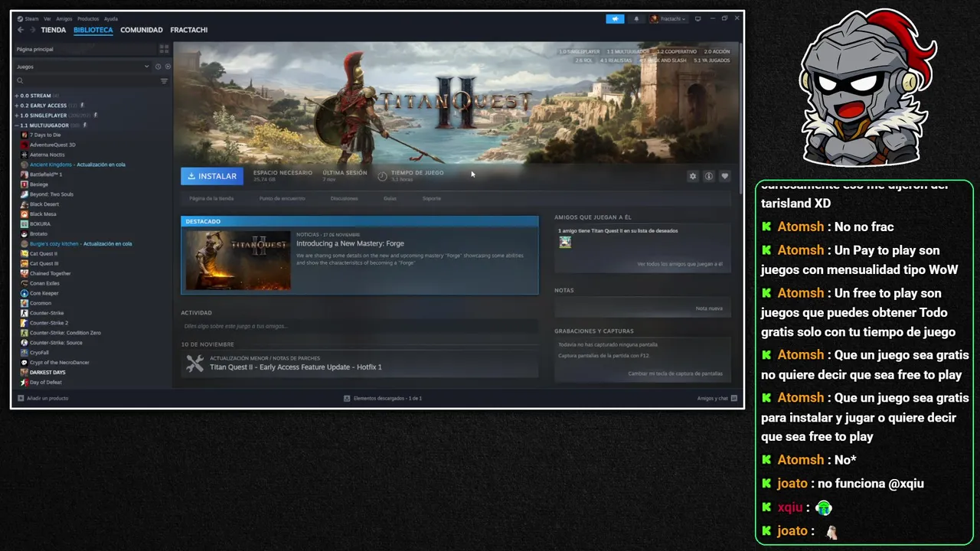The width and height of the screenshot is (980, 551).
Task: Add Titan Quest II to favorites heart
Action: [x=725, y=176]
